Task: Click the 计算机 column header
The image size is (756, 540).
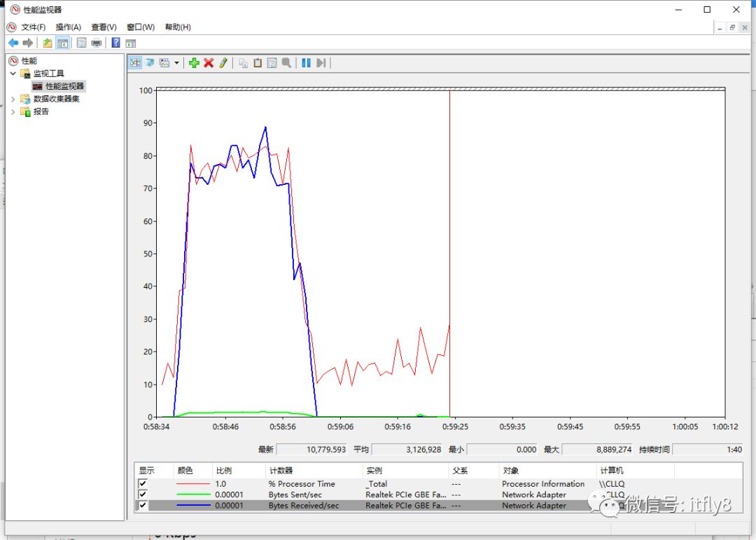Action: click(x=635, y=471)
